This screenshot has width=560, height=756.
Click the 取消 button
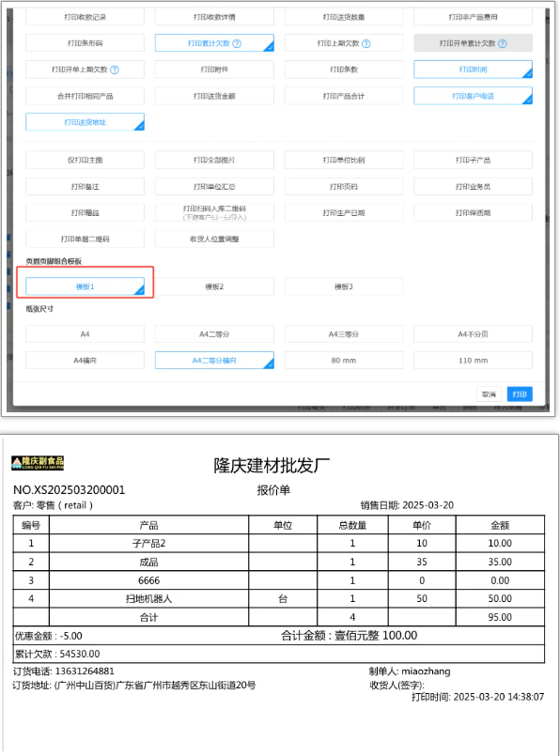(x=489, y=394)
